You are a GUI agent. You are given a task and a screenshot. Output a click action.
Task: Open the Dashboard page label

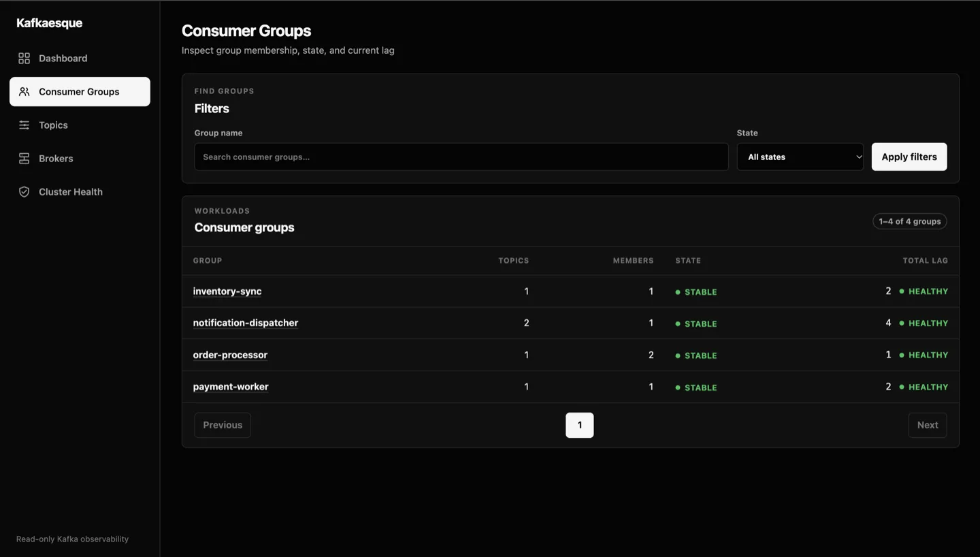click(x=63, y=59)
